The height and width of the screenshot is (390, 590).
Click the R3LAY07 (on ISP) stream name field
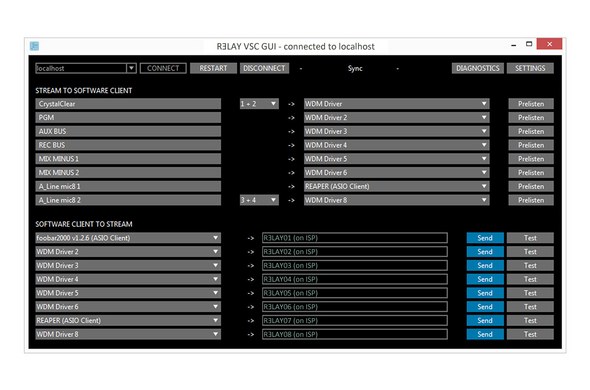coord(355,320)
